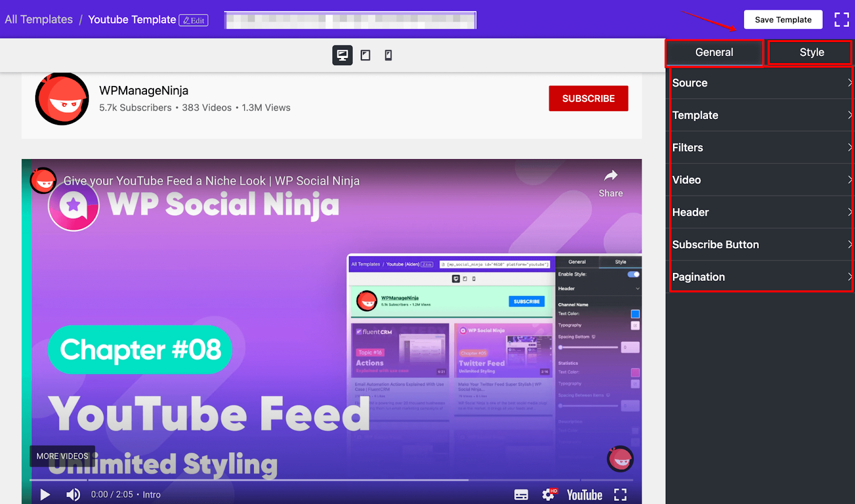Toggle video subtitles
Screen dimensions: 855x504
coord(521,495)
